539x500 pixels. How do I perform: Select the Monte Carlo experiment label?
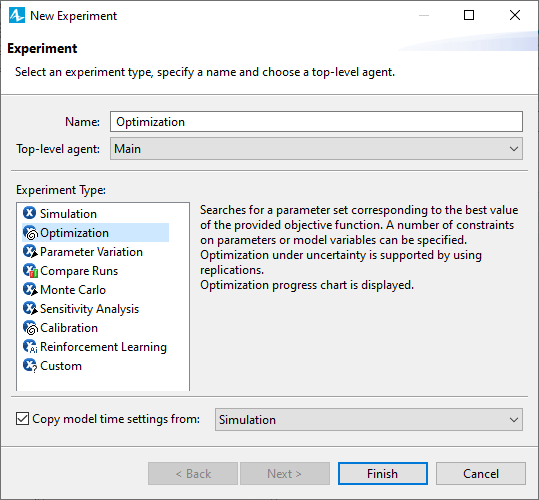pos(73,290)
